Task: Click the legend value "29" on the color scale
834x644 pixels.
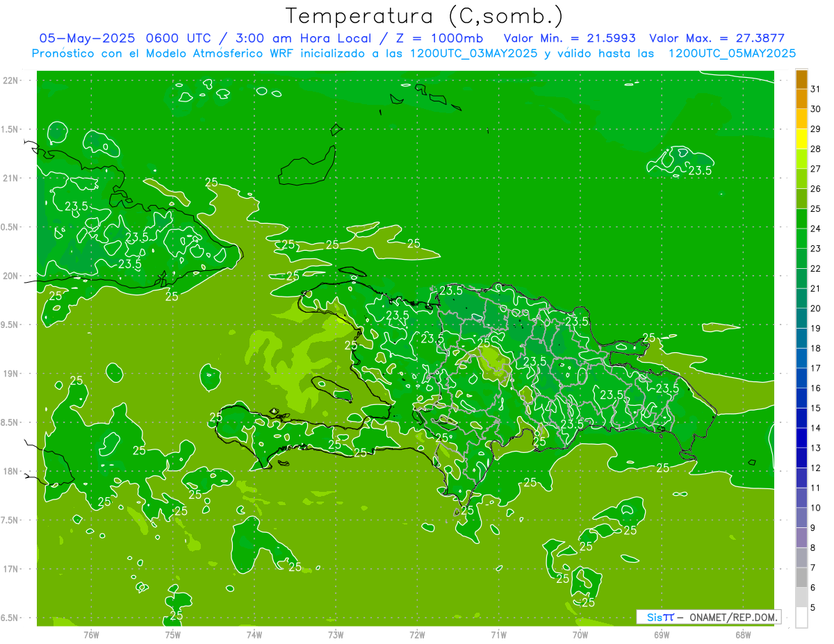Action: pos(816,129)
